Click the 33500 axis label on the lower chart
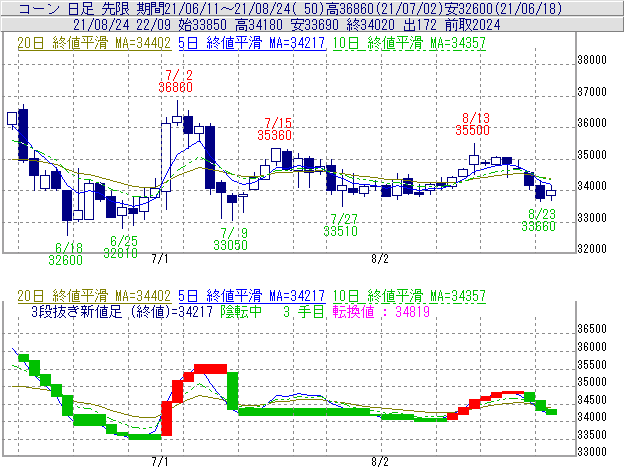The width and height of the screenshot is (624, 475). pos(592,435)
